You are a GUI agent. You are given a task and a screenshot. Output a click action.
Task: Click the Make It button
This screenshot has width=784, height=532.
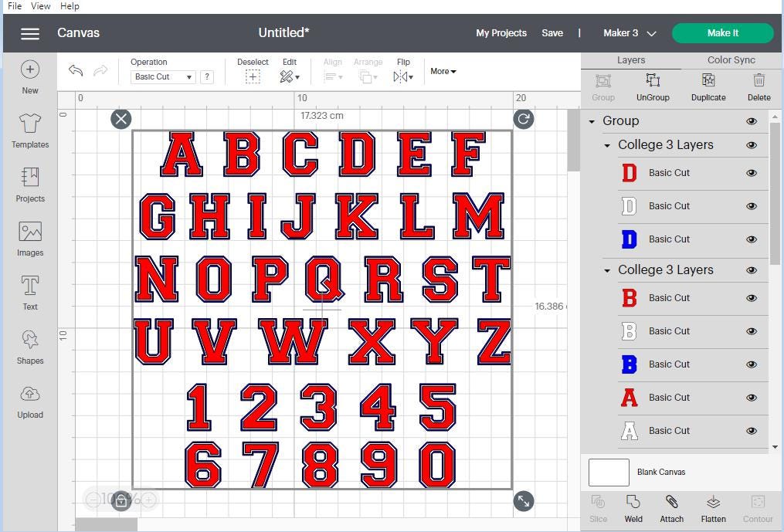point(722,33)
